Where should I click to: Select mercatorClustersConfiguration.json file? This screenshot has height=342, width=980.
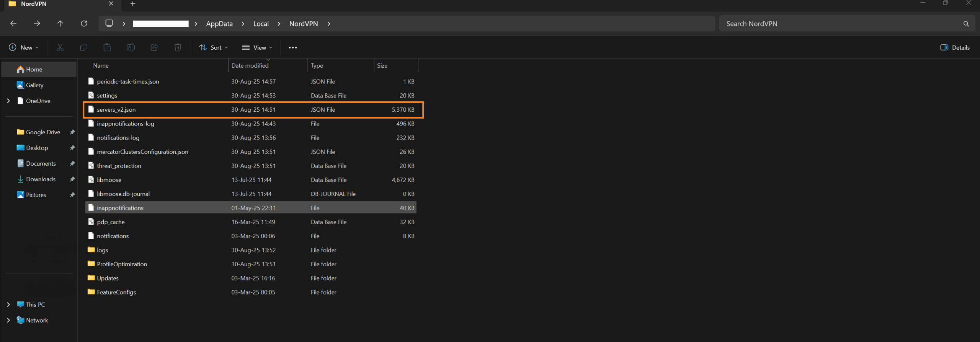tap(251, 152)
